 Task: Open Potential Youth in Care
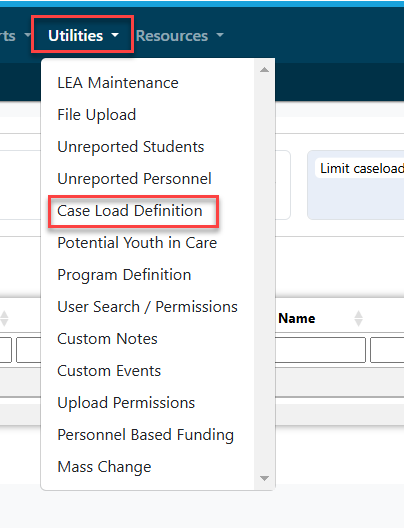[137, 243]
